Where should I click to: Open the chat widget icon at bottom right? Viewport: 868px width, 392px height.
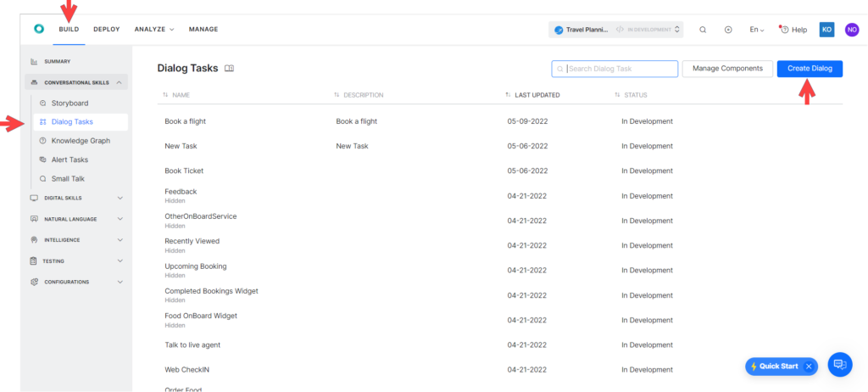[x=839, y=365]
